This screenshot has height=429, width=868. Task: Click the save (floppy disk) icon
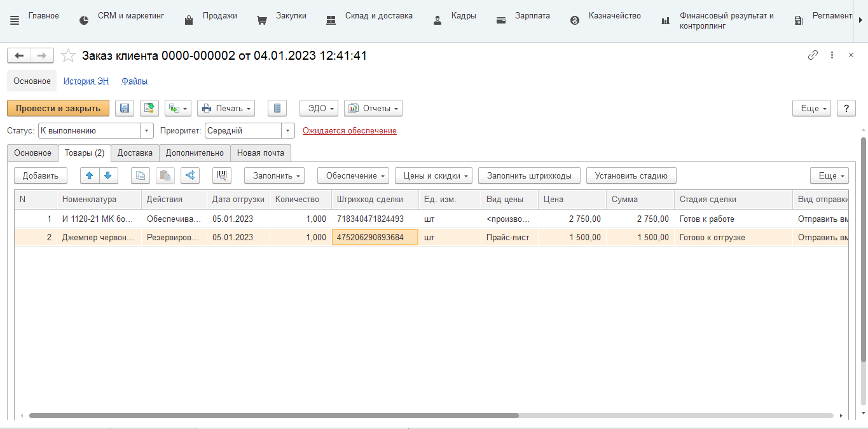(x=125, y=109)
